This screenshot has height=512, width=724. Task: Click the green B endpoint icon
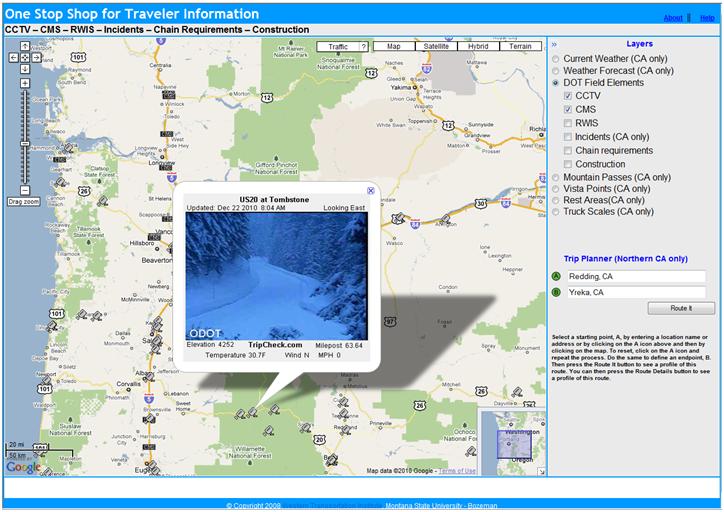coord(556,292)
